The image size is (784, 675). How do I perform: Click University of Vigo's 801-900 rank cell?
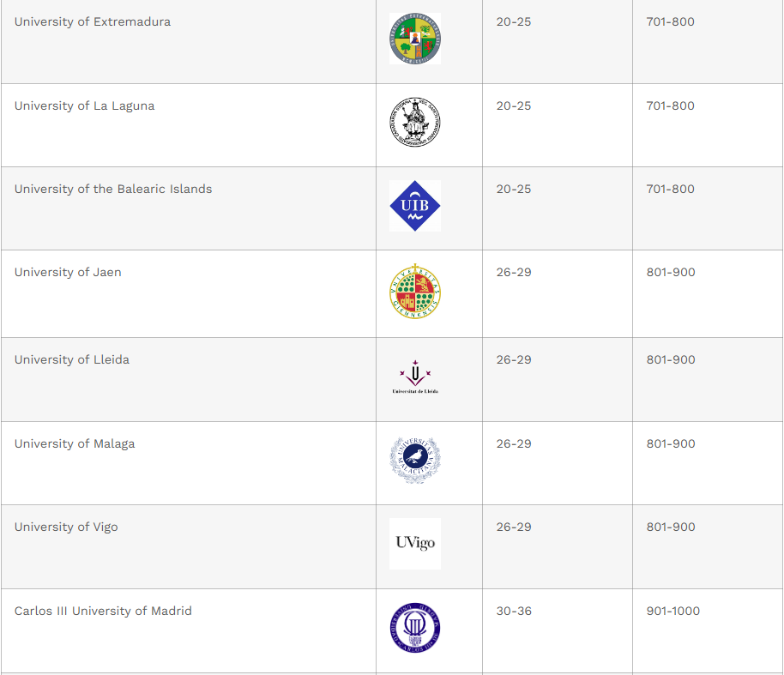coord(671,527)
